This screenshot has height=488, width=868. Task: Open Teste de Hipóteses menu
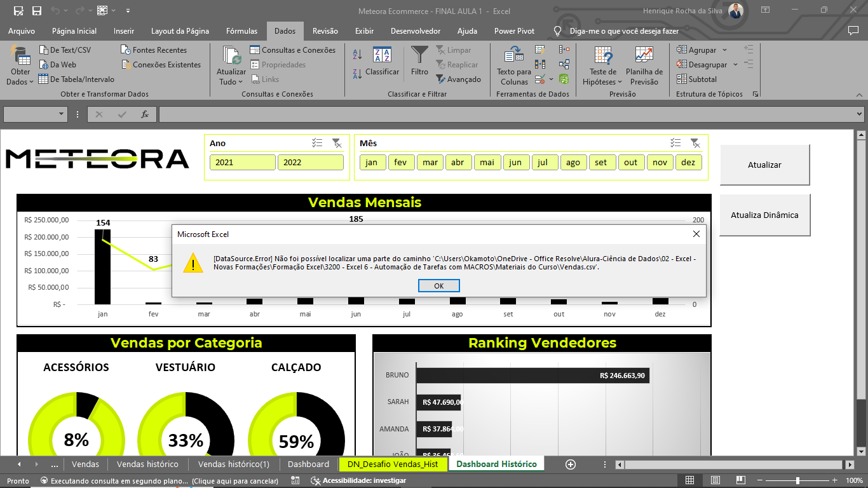(x=602, y=66)
